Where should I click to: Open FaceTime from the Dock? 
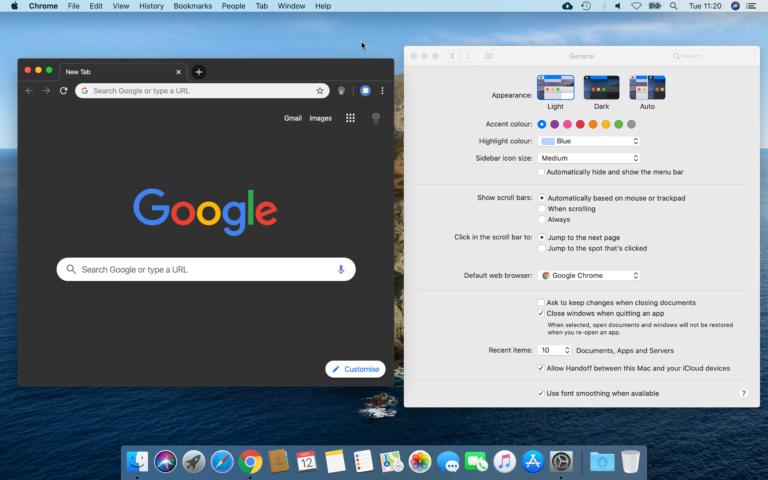(476, 461)
